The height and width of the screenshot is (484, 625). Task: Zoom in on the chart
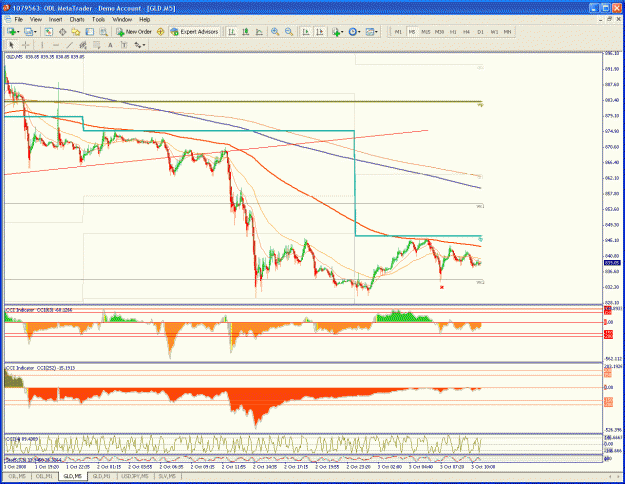click(x=275, y=31)
